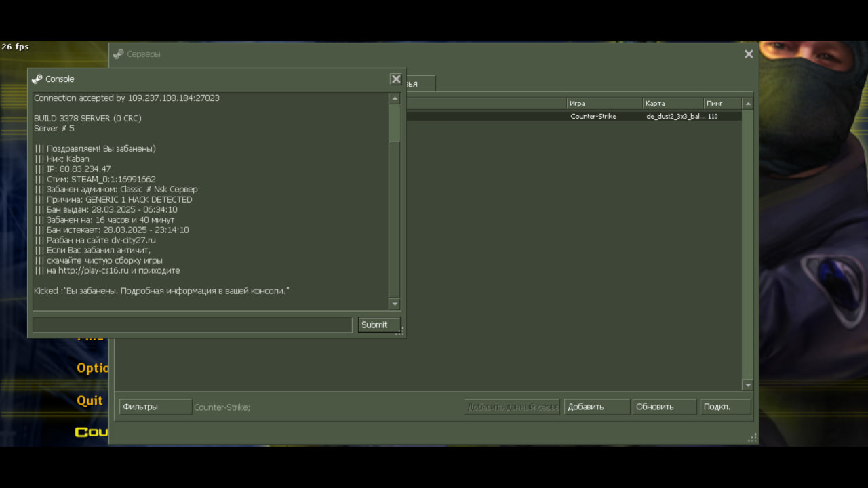Click the console resize grip icon

pos(400,331)
